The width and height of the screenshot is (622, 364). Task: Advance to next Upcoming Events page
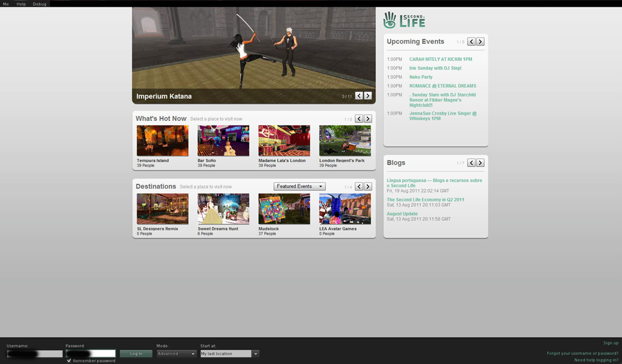pyautogui.click(x=480, y=42)
